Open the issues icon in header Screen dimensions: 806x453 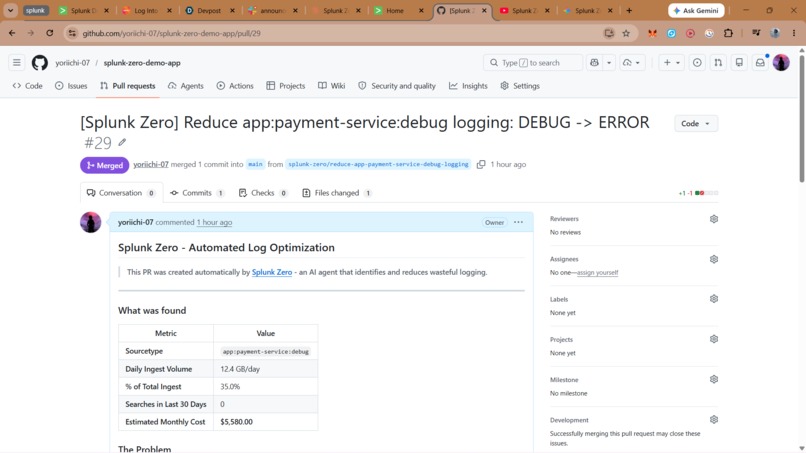(697, 63)
